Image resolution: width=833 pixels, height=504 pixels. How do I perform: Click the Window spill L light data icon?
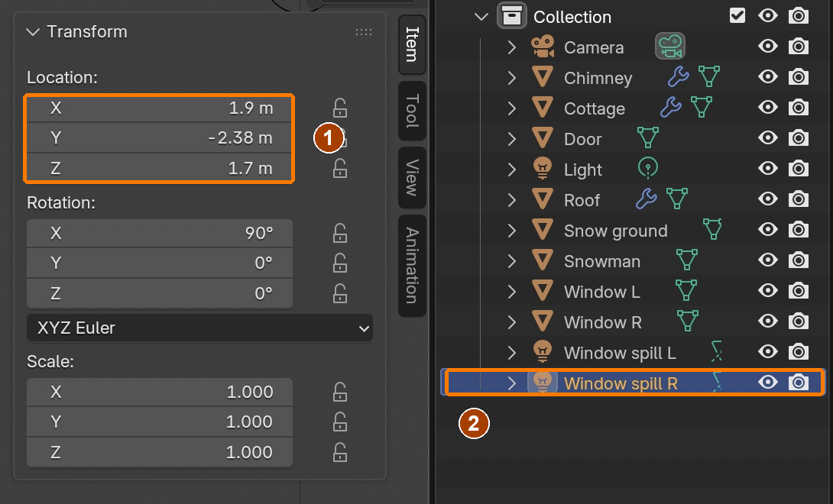click(x=717, y=351)
